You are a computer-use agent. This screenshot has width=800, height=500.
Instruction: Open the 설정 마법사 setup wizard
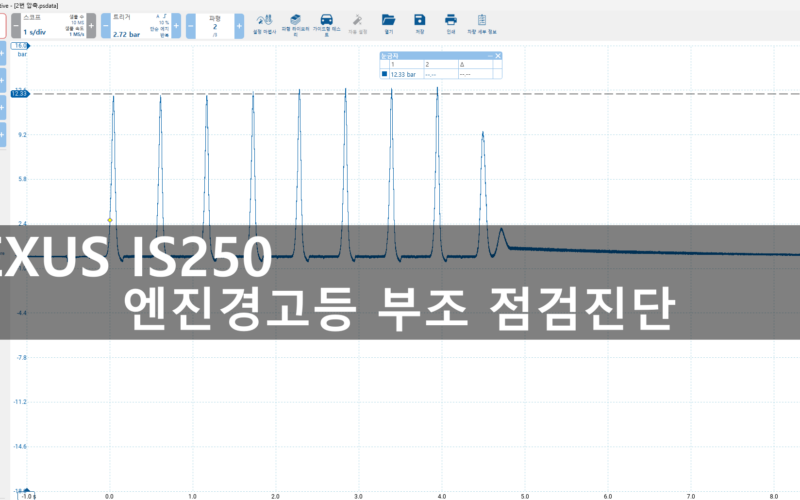[266, 22]
